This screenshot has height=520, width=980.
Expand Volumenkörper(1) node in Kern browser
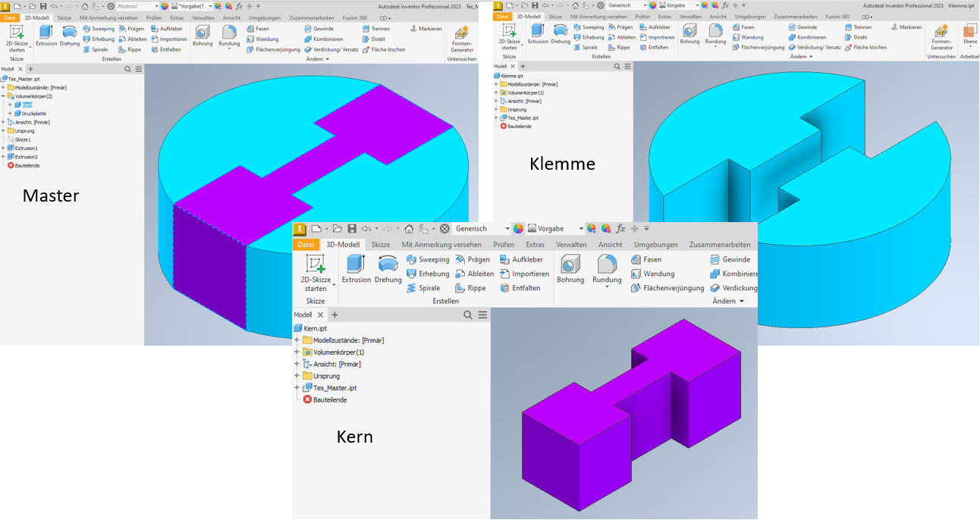[297, 352]
